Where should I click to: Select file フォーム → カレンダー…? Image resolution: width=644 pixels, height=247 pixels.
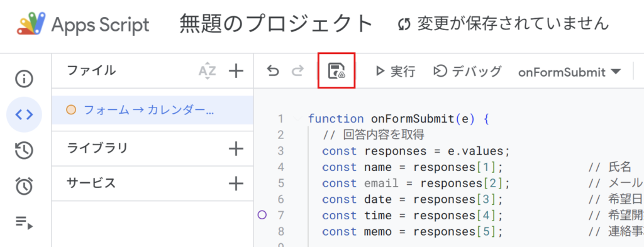point(152,110)
